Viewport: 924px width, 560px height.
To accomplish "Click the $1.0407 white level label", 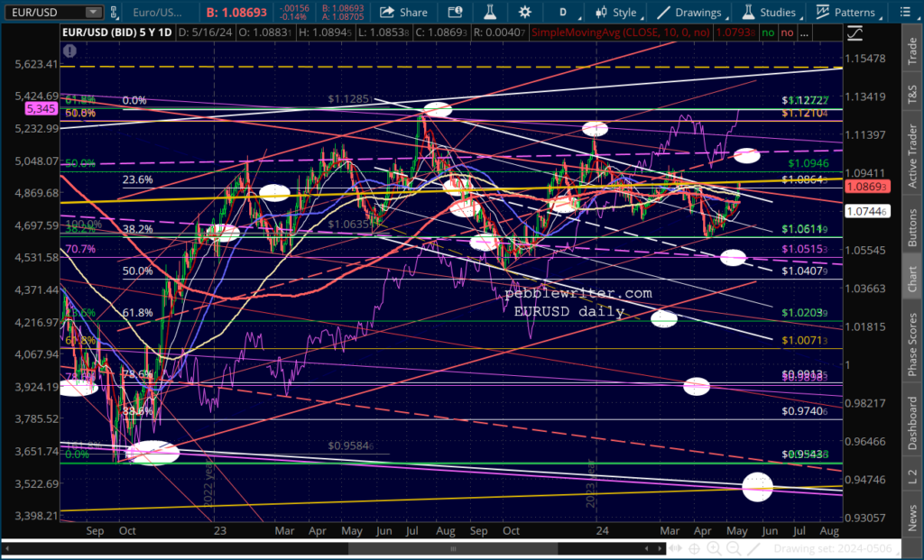I will pos(805,271).
